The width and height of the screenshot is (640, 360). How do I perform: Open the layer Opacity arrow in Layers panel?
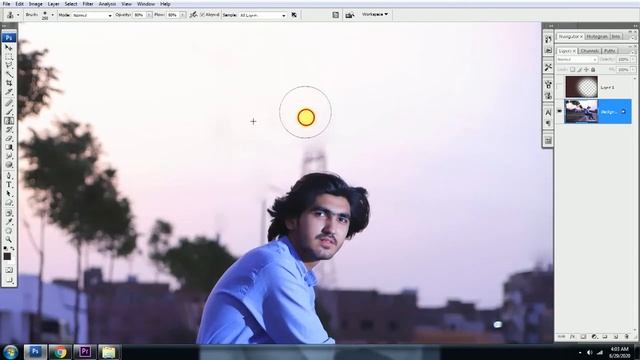click(x=633, y=60)
